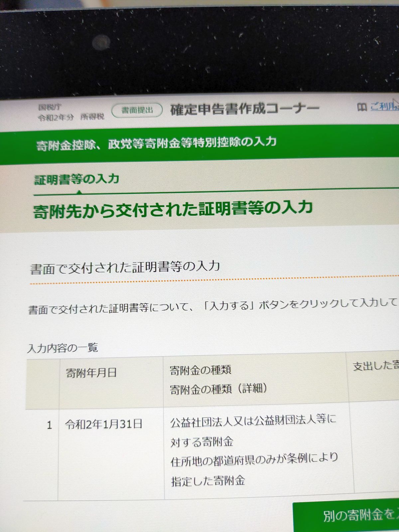Click the 令和2年分 所得税 label
399x532 pixels.
pos(71,117)
